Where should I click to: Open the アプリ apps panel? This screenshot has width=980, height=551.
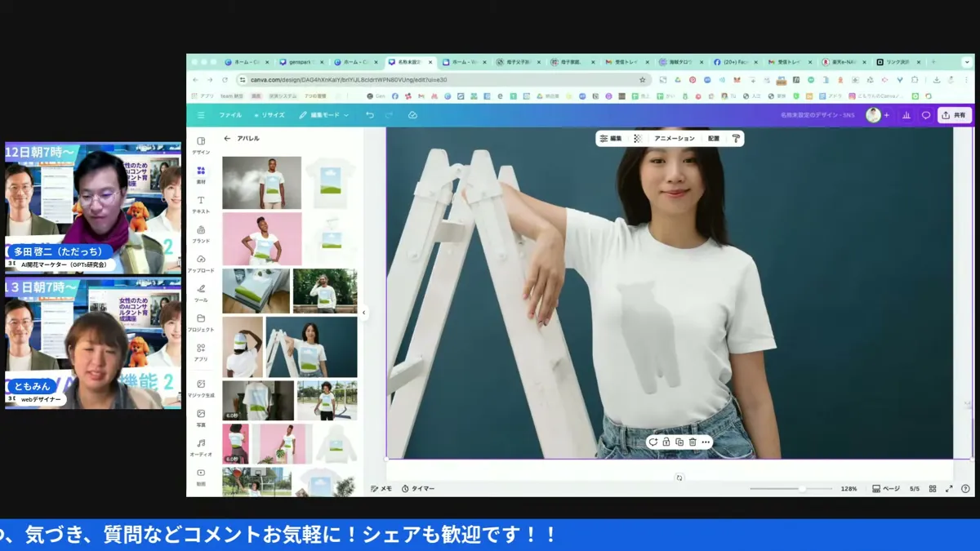click(x=201, y=352)
